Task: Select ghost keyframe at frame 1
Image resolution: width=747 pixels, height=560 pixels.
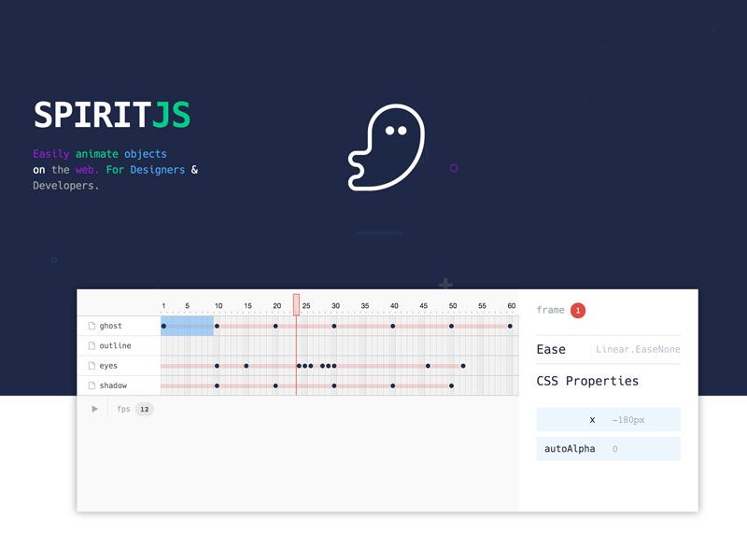Action: (163, 326)
